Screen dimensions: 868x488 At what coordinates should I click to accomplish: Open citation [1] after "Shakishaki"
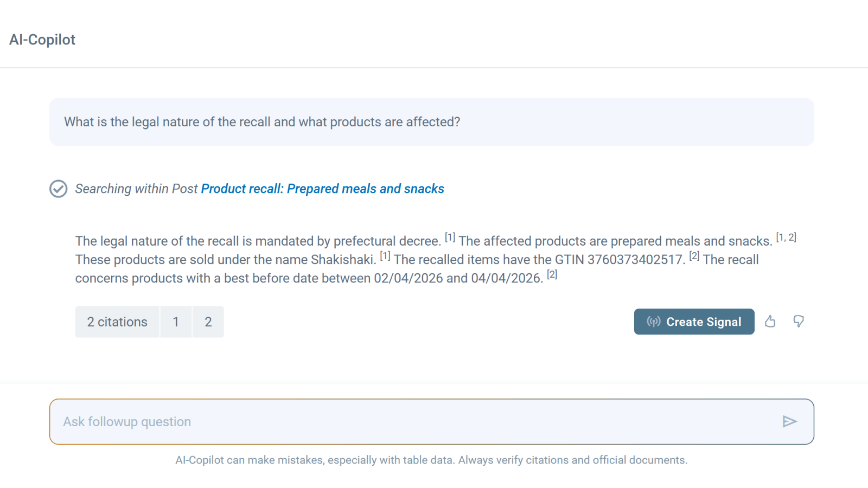pyautogui.click(x=385, y=256)
